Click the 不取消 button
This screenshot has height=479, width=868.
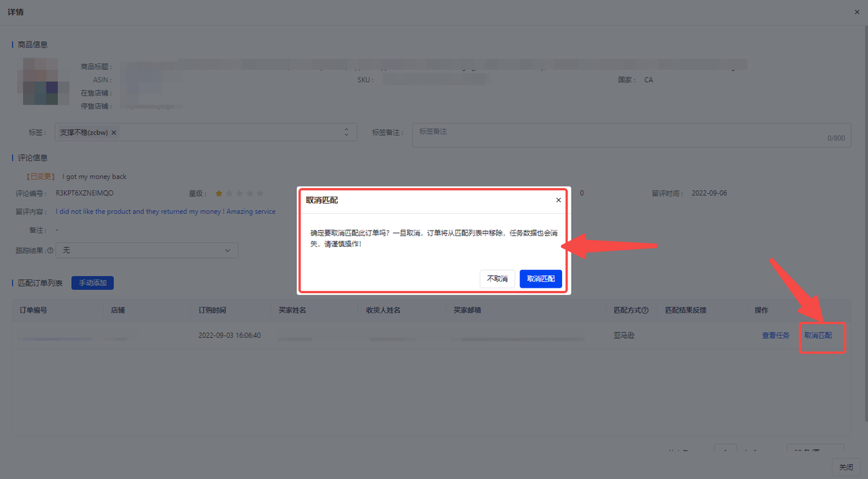point(497,279)
